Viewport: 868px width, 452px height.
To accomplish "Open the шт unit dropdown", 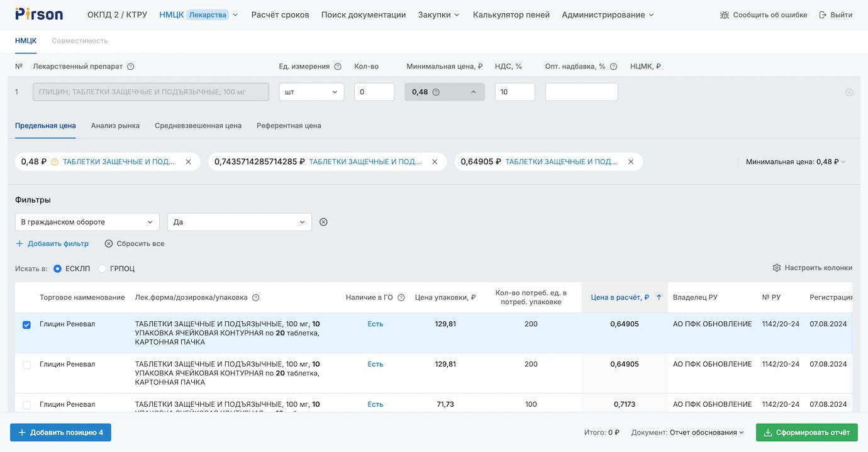I will 311,92.
